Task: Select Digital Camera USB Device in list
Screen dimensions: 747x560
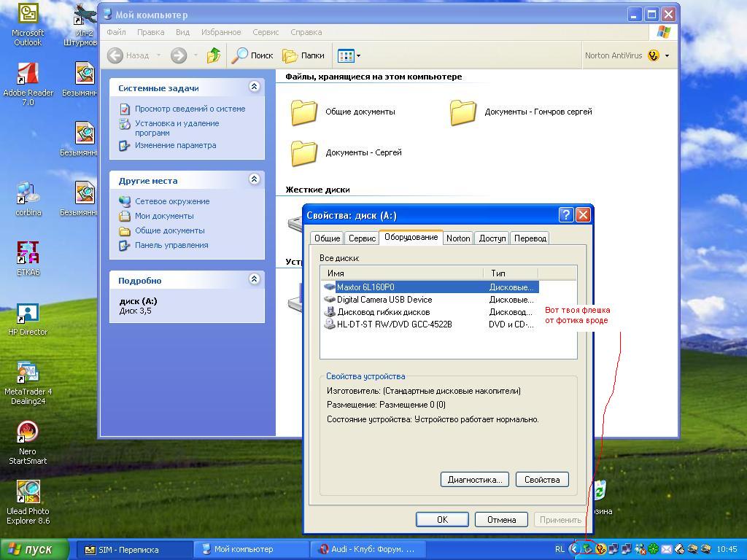Action: [x=384, y=300]
